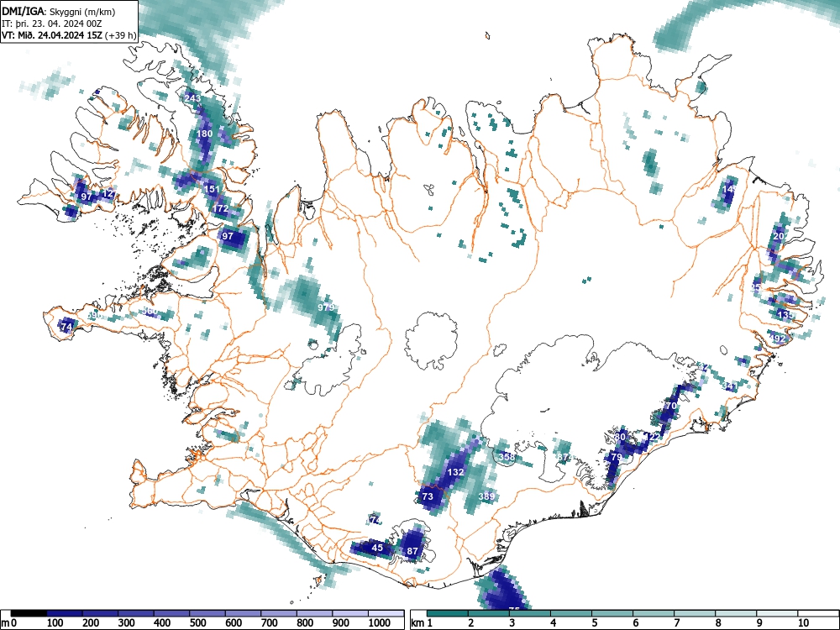
Task: Click the 45 value in the southern blue patch
Action: point(378,548)
